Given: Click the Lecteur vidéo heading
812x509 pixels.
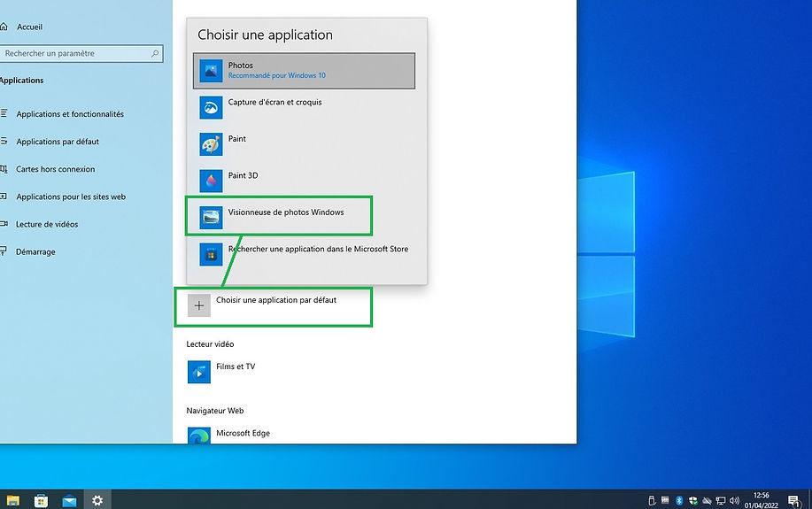Looking at the screenshot, I should click(x=210, y=343).
